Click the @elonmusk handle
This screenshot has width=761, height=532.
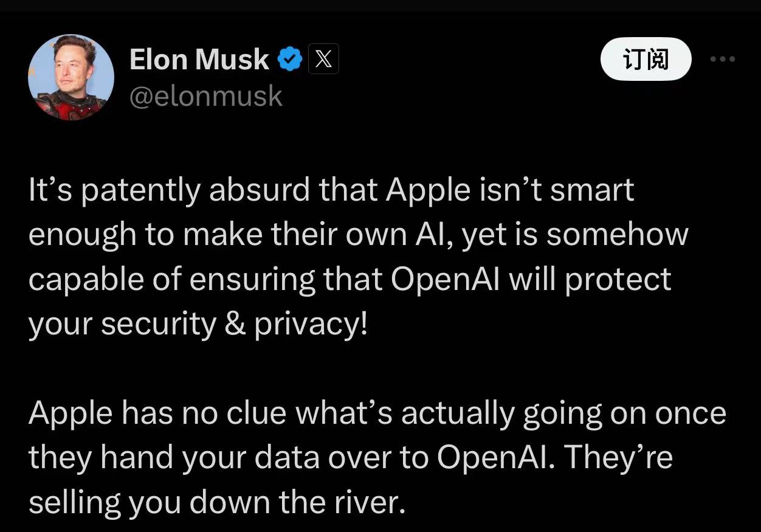[206, 96]
